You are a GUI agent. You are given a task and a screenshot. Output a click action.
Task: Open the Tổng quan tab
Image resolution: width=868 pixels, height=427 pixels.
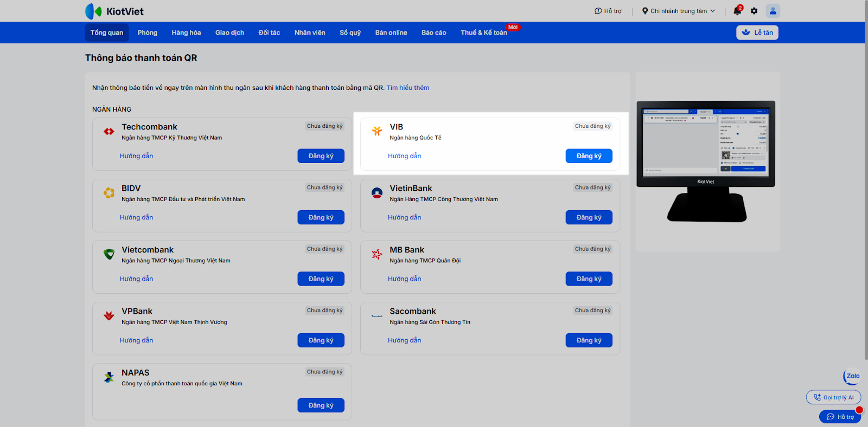coord(107,33)
